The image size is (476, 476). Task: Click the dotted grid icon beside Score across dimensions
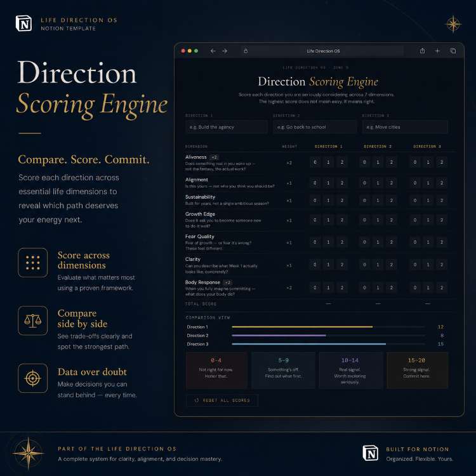[33, 263]
